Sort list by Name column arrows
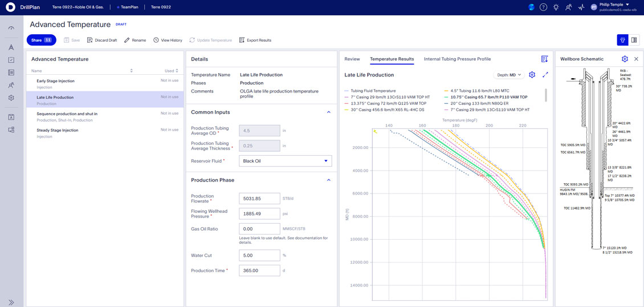644x307 pixels. (132, 71)
